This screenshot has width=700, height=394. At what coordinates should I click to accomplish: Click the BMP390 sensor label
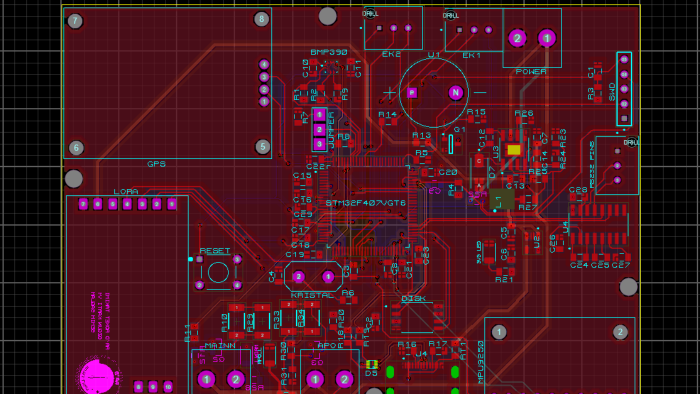(329, 52)
